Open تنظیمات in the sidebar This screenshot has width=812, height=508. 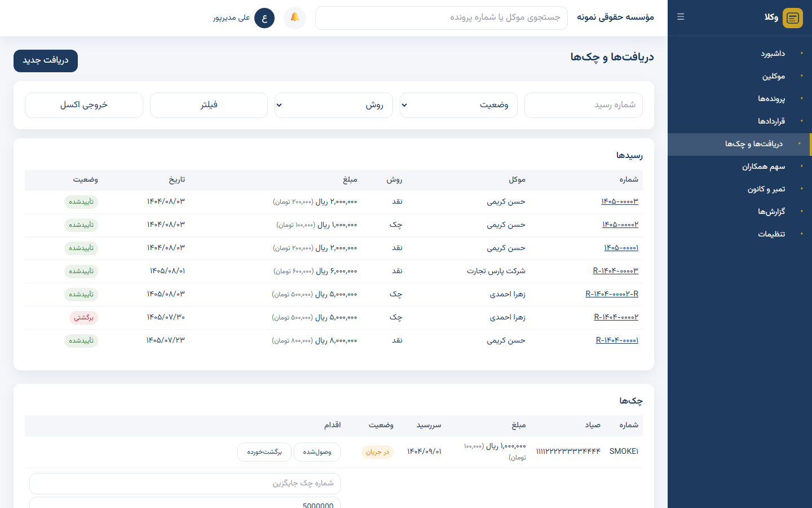click(740, 234)
